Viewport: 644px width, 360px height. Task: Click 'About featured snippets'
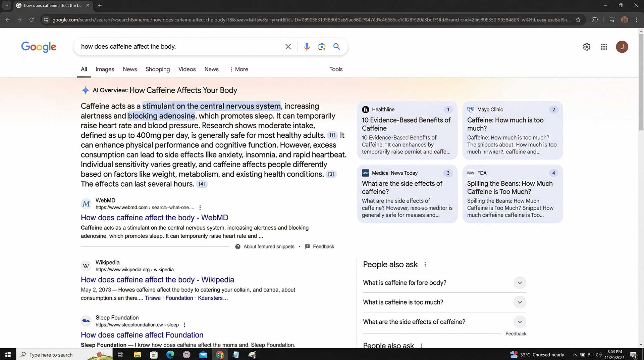pos(269,246)
